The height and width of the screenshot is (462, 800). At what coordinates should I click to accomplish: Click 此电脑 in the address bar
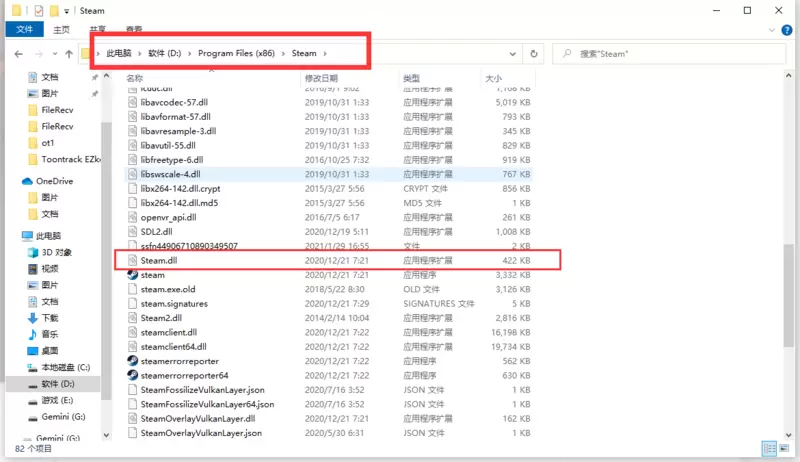pos(119,53)
